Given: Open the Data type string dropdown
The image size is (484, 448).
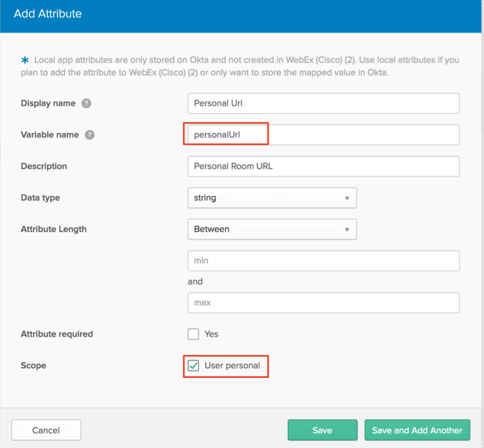Looking at the screenshot, I should pos(272,198).
